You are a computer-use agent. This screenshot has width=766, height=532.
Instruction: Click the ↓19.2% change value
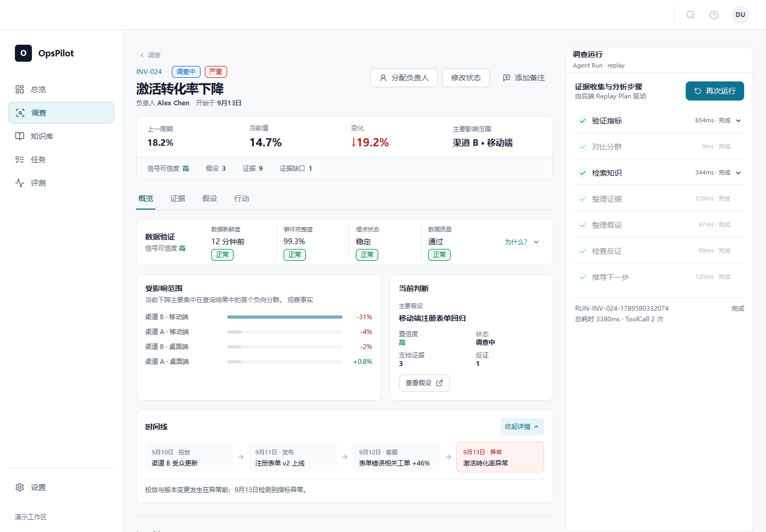tap(370, 143)
